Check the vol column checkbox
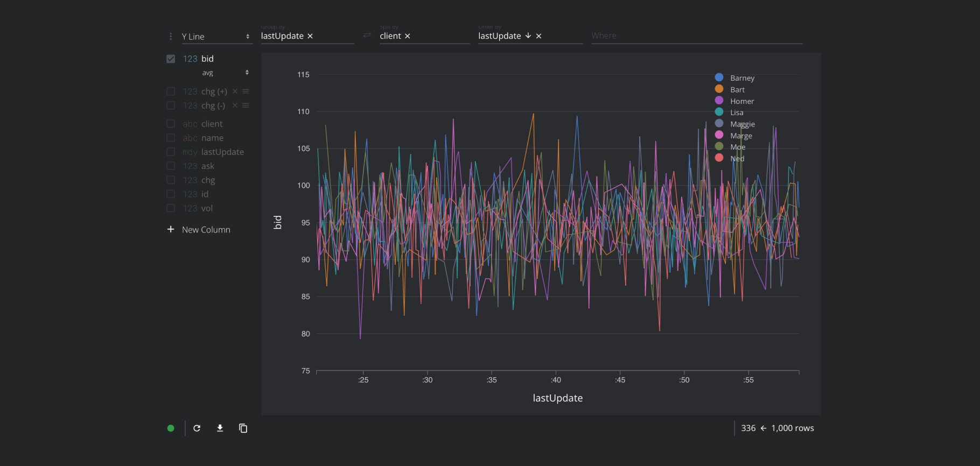This screenshot has height=466, width=980. (171, 208)
